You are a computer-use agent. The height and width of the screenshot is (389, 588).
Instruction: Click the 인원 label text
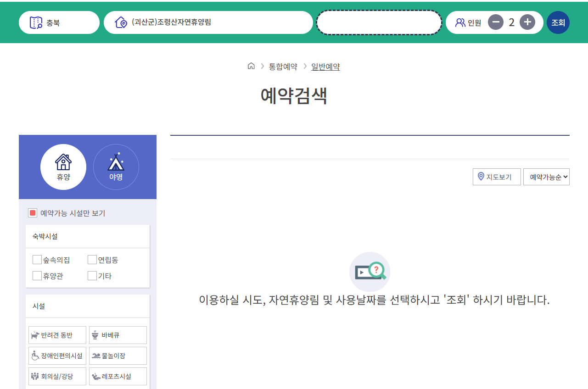pyautogui.click(x=474, y=22)
